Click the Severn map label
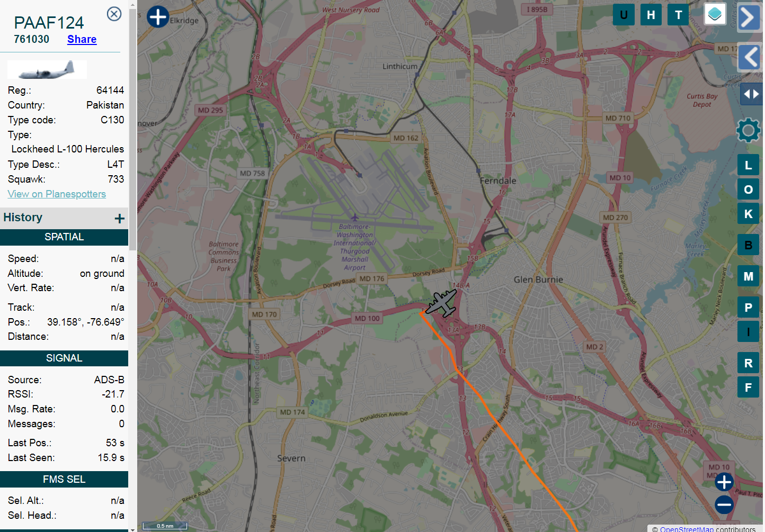Screen dimensions: 765x532 tap(291, 458)
